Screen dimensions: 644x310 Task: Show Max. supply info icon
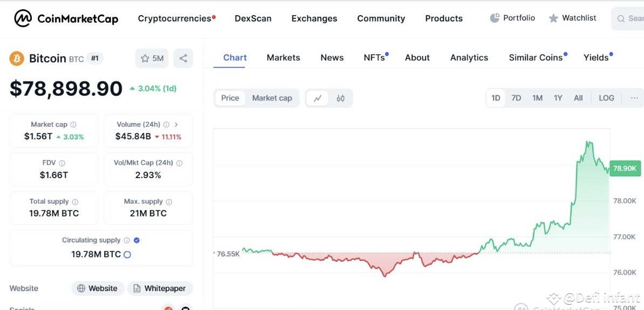(x=169, y=202)
